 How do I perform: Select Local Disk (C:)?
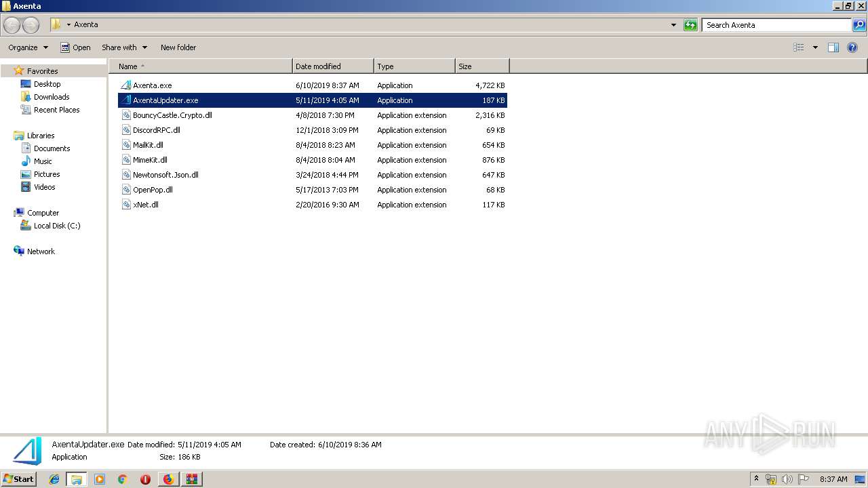click(57, 226)
